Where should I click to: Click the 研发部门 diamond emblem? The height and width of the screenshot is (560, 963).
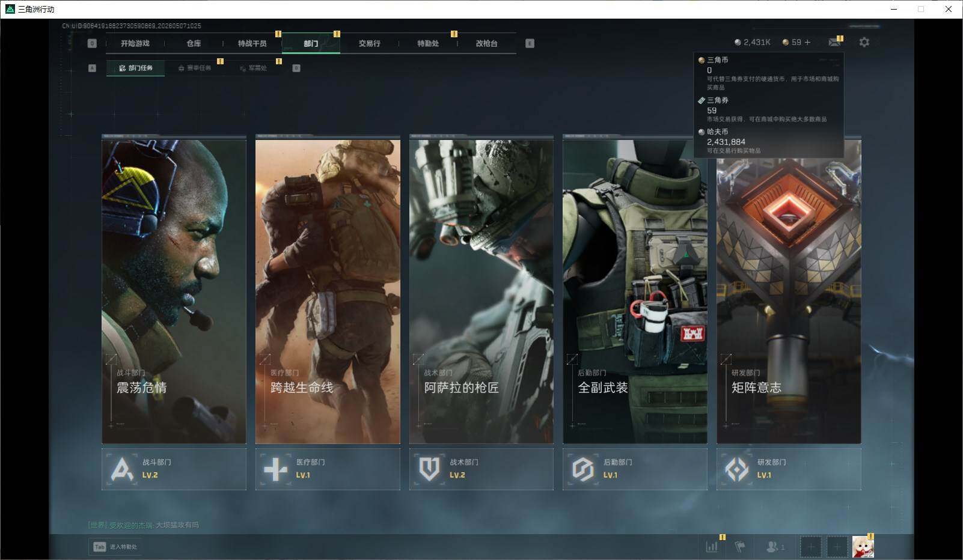(737, 469)
